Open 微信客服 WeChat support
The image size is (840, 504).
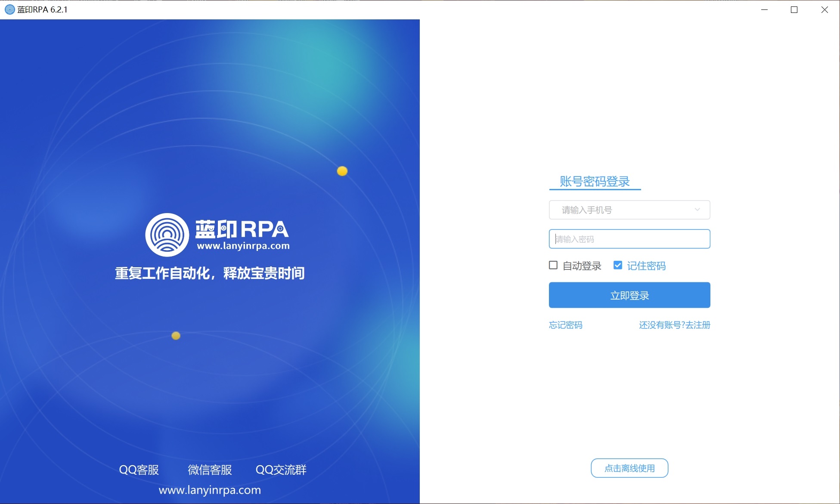209,470
